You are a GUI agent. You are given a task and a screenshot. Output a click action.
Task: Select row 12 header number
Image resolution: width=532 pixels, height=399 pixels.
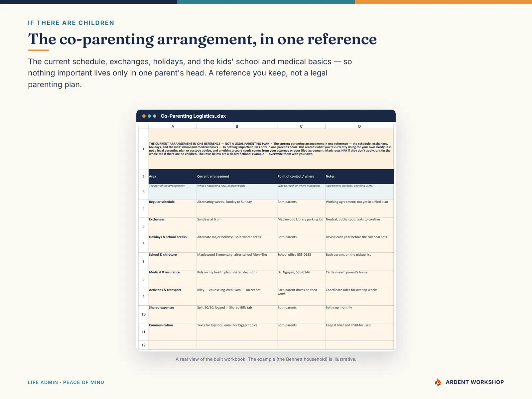pyautogui.click(x=143, y=345)
